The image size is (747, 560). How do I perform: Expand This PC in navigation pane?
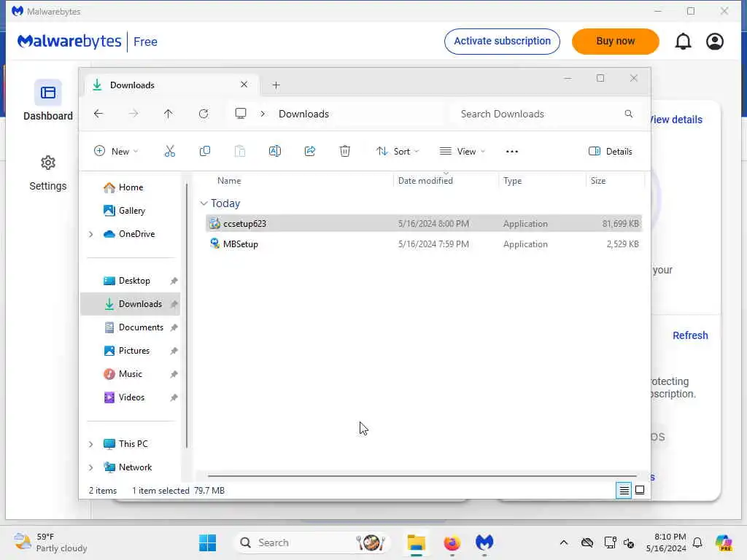click(90, 444)
